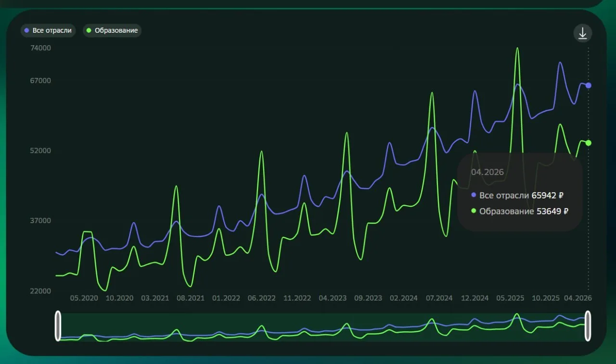Grab the right range slider handle
Screen dimensions: 616x364
coord(588,326)
